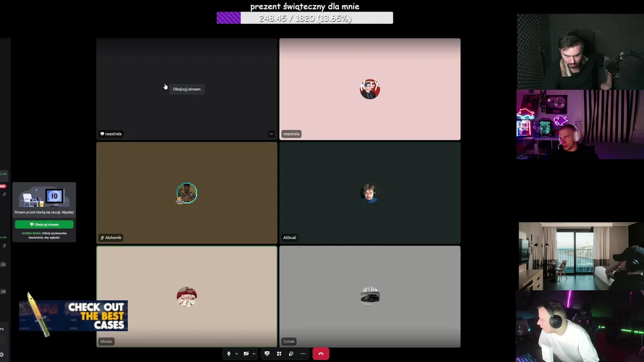This screenshot has height=362, width=644.
Task: Mute the microphone in call controls
Action: tap(229, 353)
